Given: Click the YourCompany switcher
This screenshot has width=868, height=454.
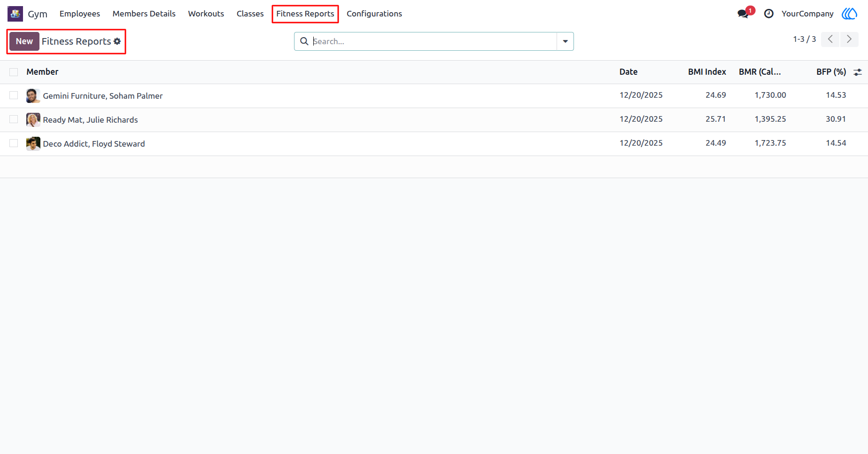Looking at the screenshot, I should pos(807,14).
